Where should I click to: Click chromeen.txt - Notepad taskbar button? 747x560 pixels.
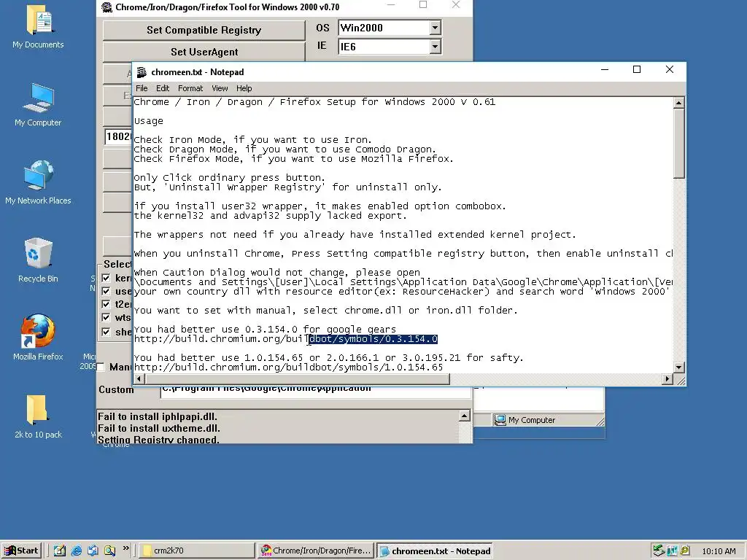coord(435,551)
